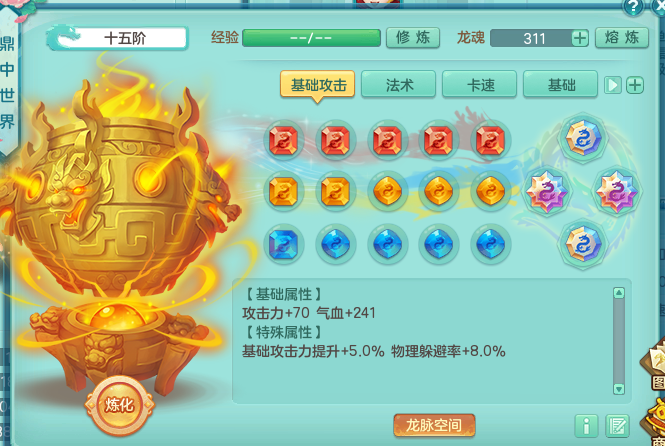The height and width of the screenshot is (446, 665).
Task: Open the info help icon
Action: coord(586,426)
